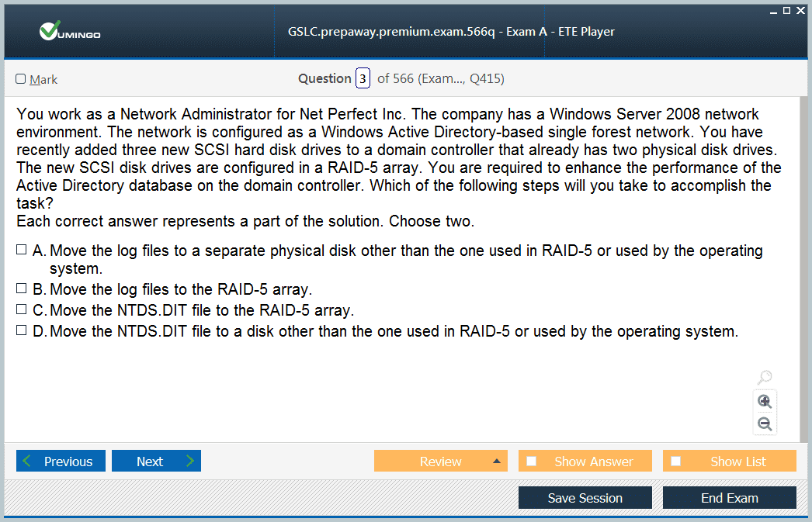The image size is (812, 522).
Task: Check option B move logs to RAID-5
Action: click(21, 289)
